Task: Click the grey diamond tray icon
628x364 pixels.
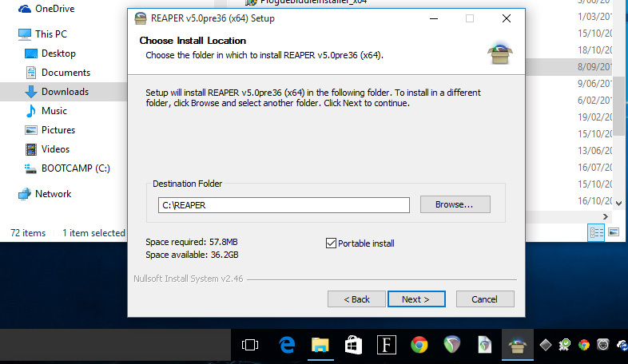Action: click(x=546, y=344)
